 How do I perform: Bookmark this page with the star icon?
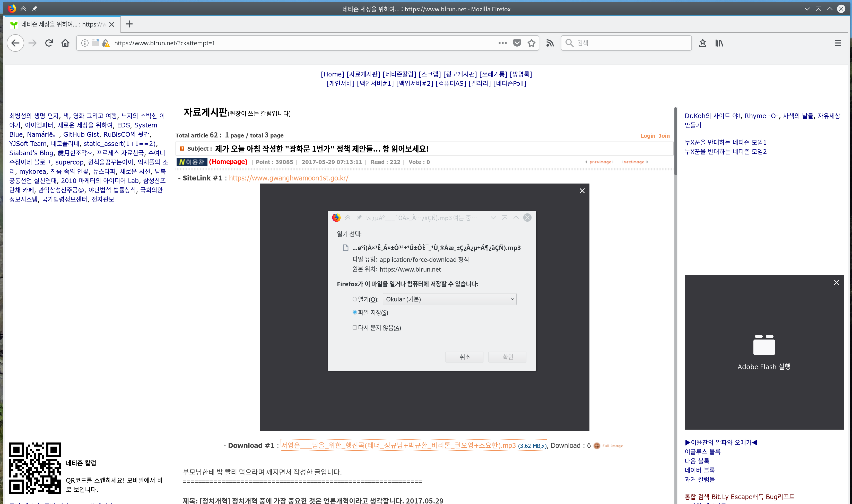(x=532, y=43)
